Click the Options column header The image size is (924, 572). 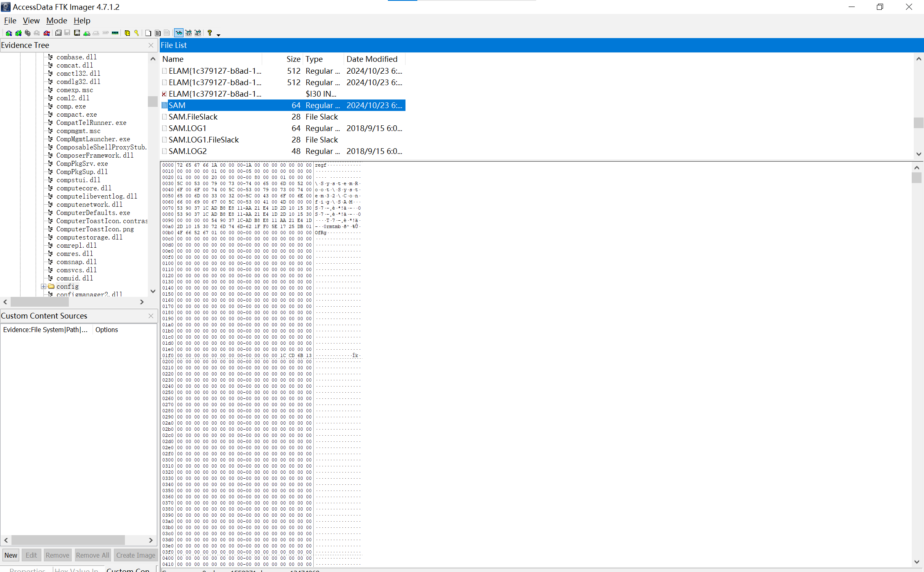(x=106, y=330)
